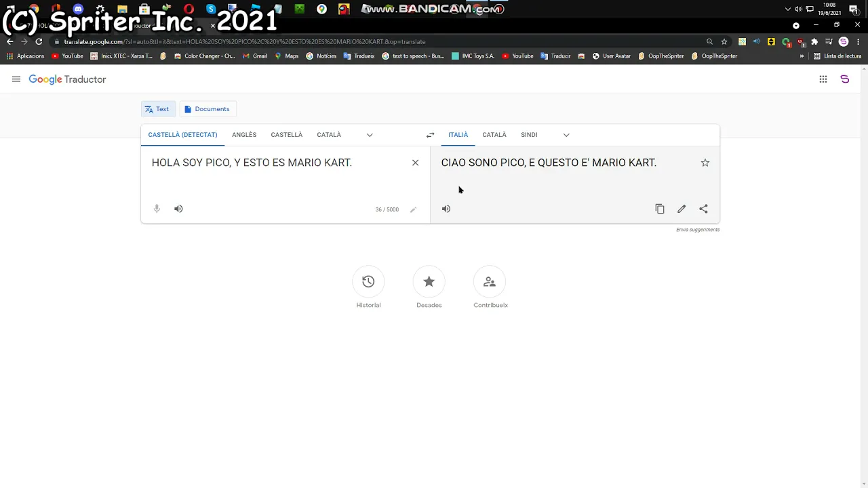Screen dimensions: 868x488
Task: Suggest an edit with pencil icon
Action: 682,209
